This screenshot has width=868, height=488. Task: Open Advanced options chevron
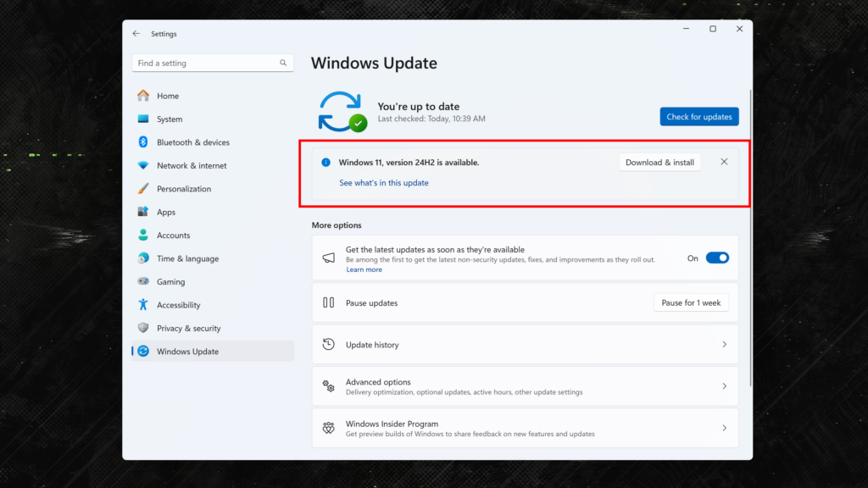pos(724,386)
